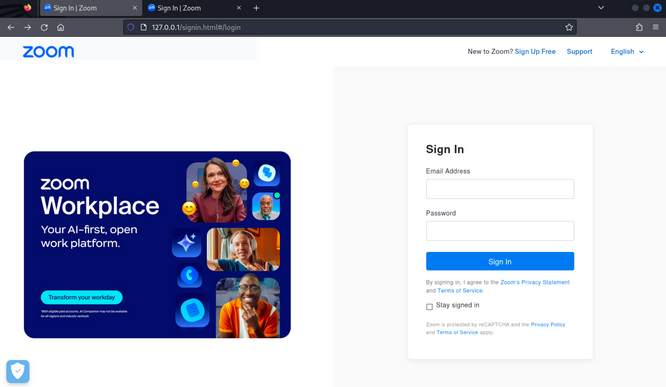Click the Firefox icon in title bar
Viewport: 666px width, 387px height.
(28, 8)
